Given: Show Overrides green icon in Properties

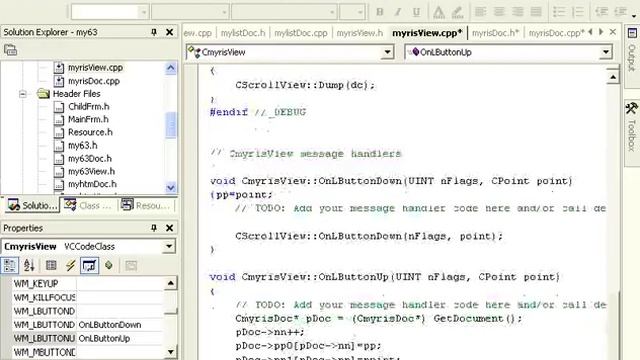Looking at the screenshot, I should [109, 266].
